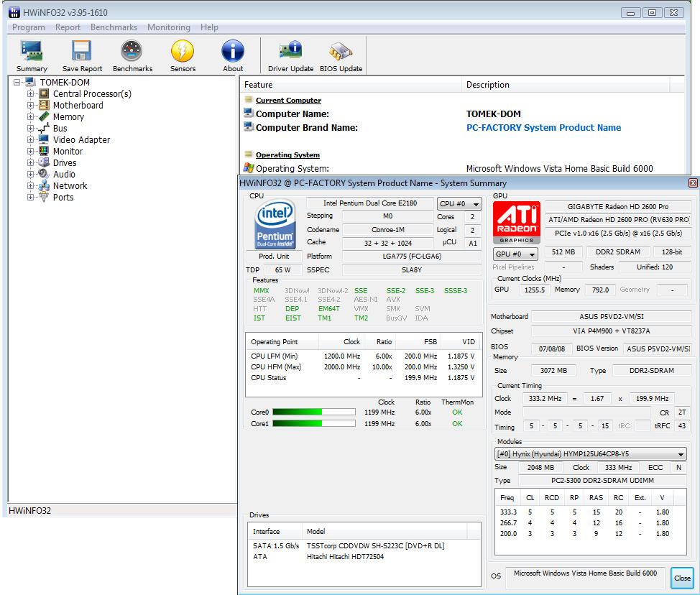Click the Driver Update toolbar icon
This screenshot has width=700, height=595.
[290, 51]
